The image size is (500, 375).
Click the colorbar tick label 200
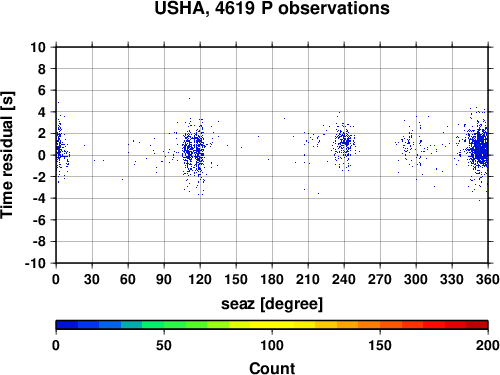point(488,345)
